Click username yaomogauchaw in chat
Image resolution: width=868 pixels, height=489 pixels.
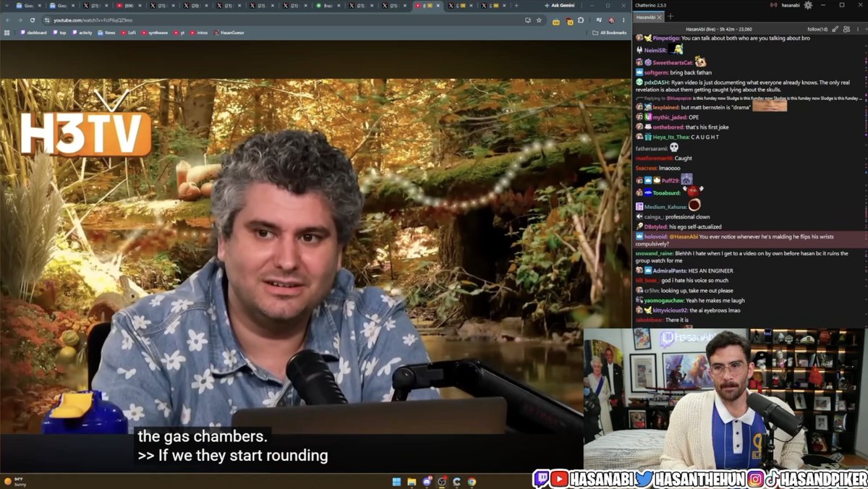[x=663, y=300]
